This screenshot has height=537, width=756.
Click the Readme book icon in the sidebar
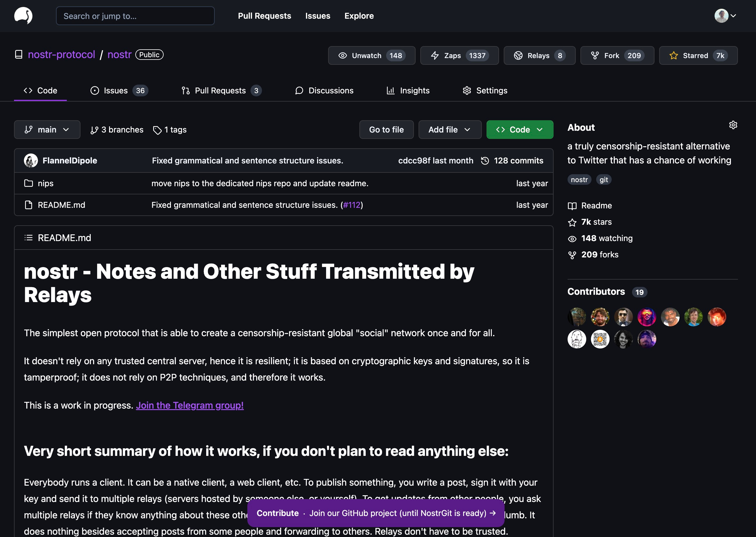[572, 205]
